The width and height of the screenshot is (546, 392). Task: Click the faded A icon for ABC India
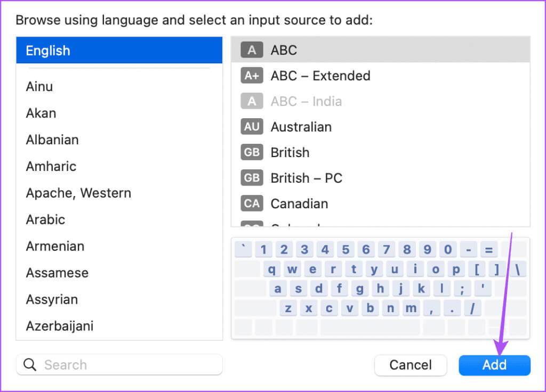(252, 101)
